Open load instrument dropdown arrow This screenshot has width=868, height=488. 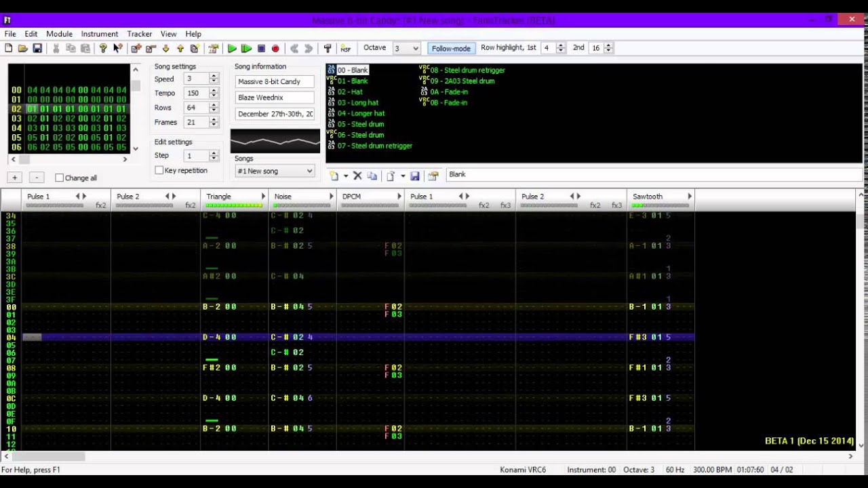(x=402, y=176)
